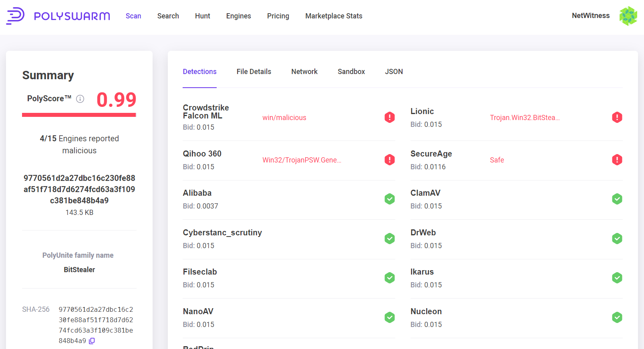Click the PolyScore info icon
The width and height of the screenshot is (644, 349).
click(80, 99)
